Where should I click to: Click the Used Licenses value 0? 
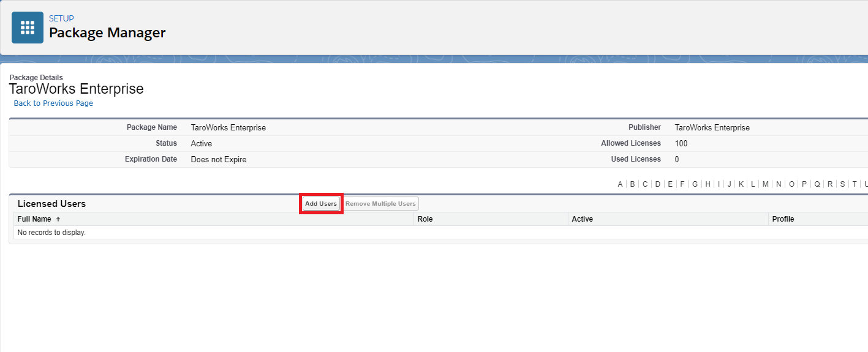(677, 160)
